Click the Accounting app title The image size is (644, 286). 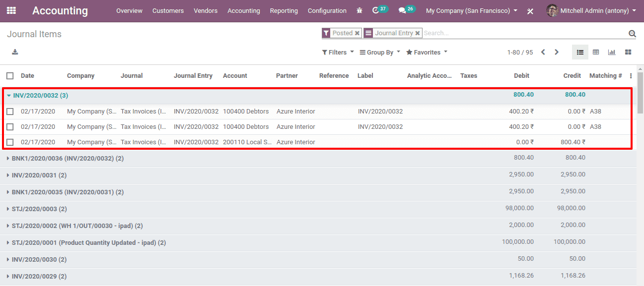60,10
